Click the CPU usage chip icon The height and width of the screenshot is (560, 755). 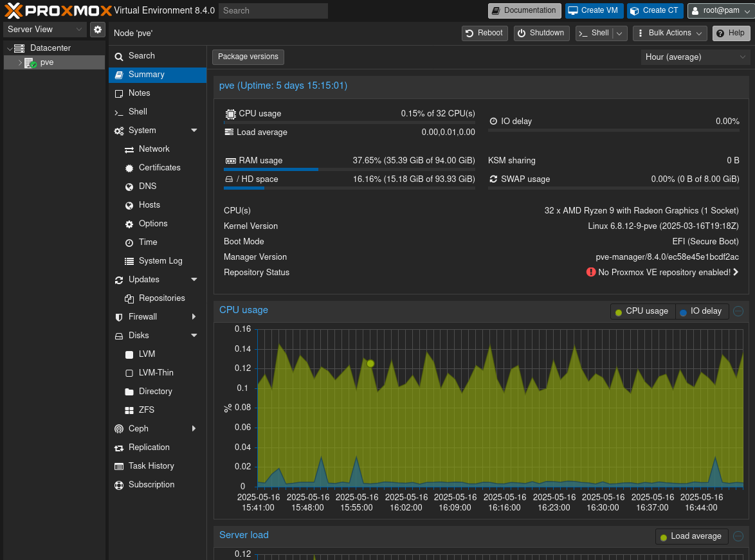(x=231, y=114)
